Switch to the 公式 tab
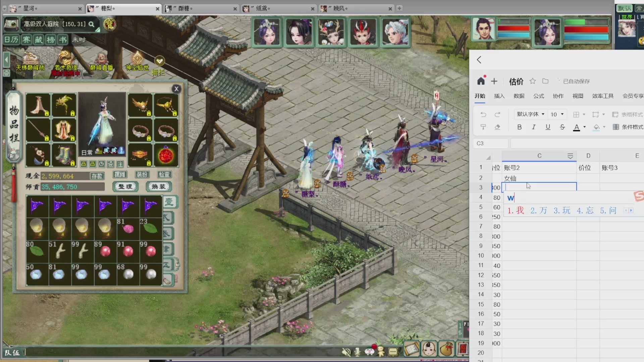This screenshot has height=362, width=644. tap(539, 96)
